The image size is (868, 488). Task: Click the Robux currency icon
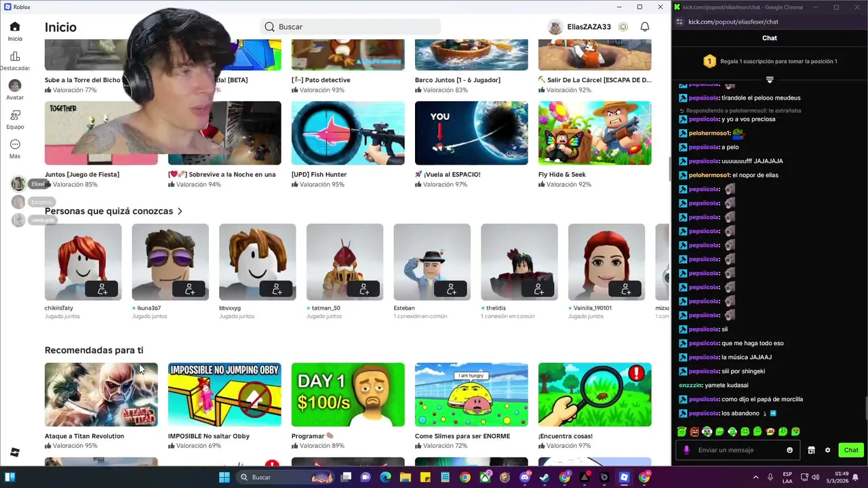point(623,26)
